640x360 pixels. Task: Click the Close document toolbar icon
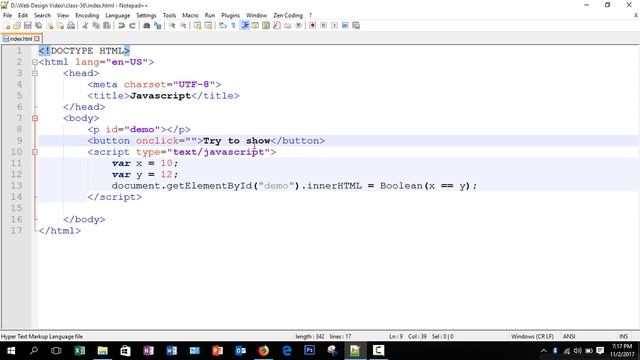50,26
